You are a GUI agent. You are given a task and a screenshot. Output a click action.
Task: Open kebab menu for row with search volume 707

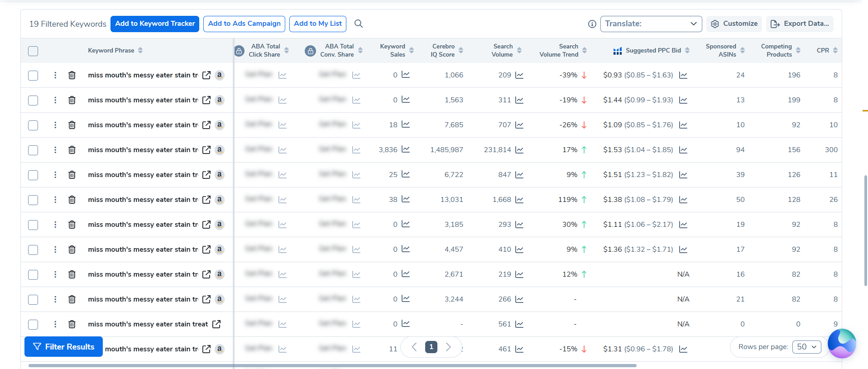coord(55,125)
